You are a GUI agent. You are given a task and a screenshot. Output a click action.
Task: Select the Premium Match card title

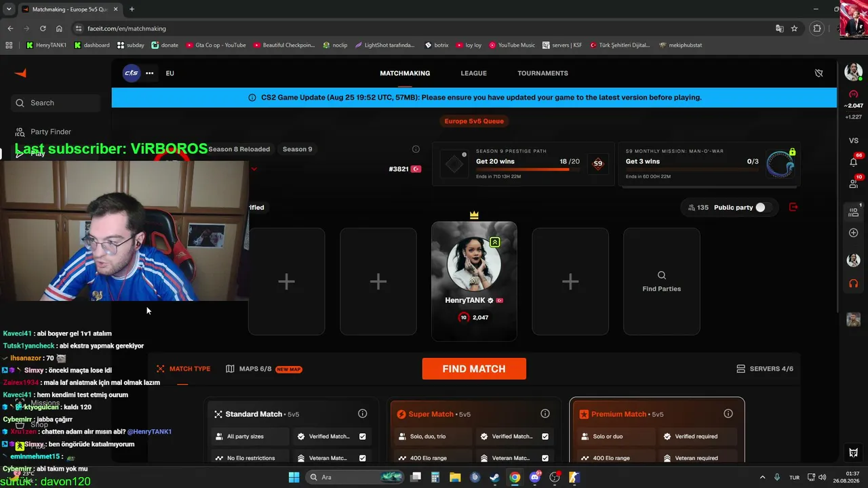click(618, 414)
